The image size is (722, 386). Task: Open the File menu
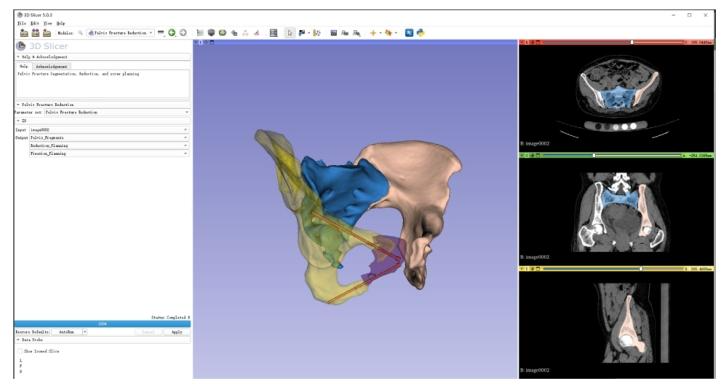click(x=22, y=23)
